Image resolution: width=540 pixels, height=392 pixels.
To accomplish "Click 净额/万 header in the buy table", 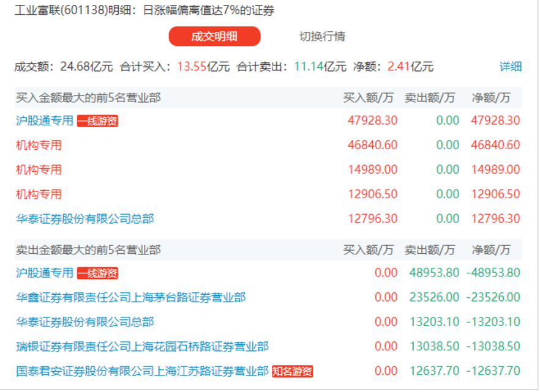I will pos(491,98).
